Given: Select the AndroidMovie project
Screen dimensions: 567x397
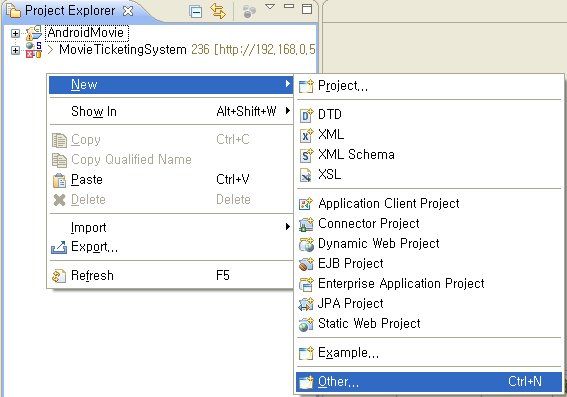Looking at the screenshot, I should tap(86, 33).
